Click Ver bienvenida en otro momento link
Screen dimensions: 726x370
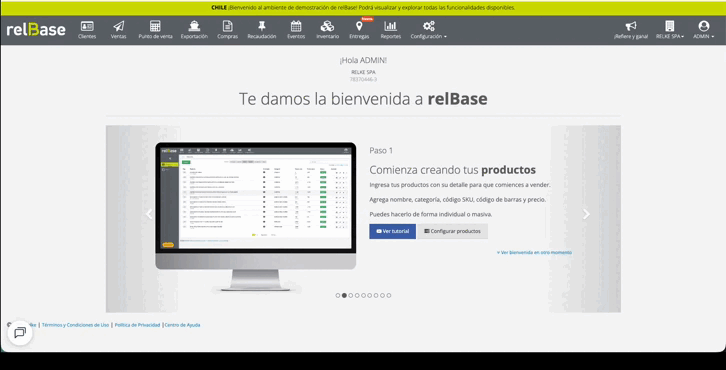point(534,252)
